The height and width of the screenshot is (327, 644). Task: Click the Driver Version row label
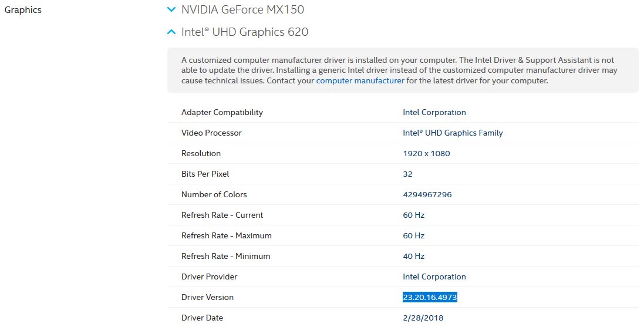207,298
